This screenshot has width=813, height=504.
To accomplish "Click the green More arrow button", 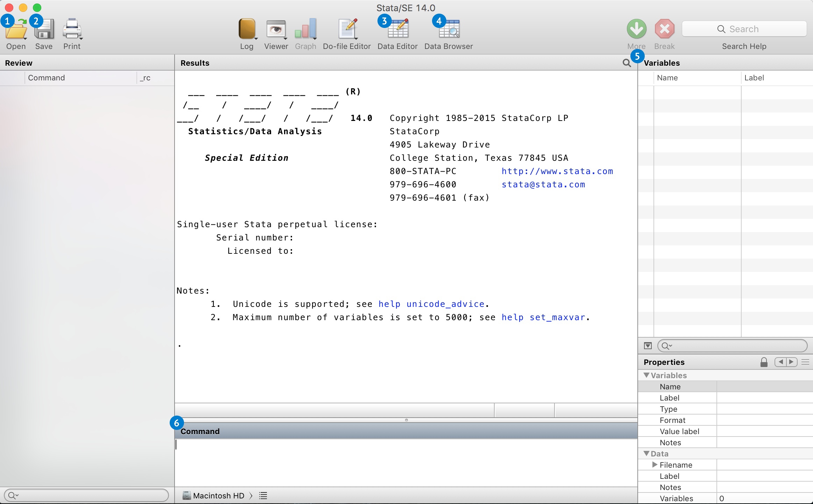I will (636, 29).
